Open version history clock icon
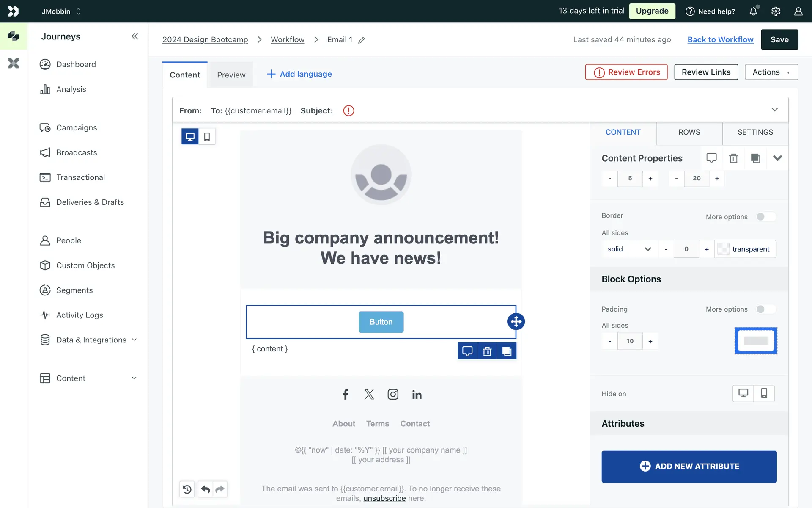Image resolution: width=812 pixels, height=508 pixels. click(x=187, y=489)
